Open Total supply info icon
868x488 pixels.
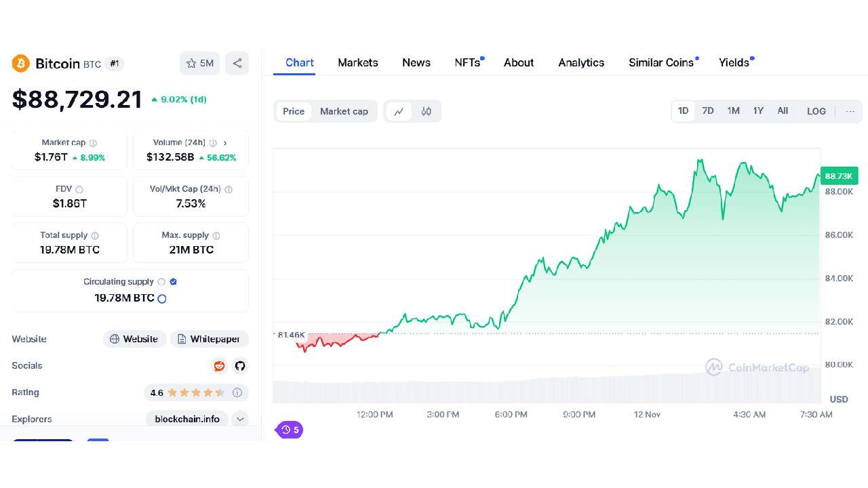point(95,236)
